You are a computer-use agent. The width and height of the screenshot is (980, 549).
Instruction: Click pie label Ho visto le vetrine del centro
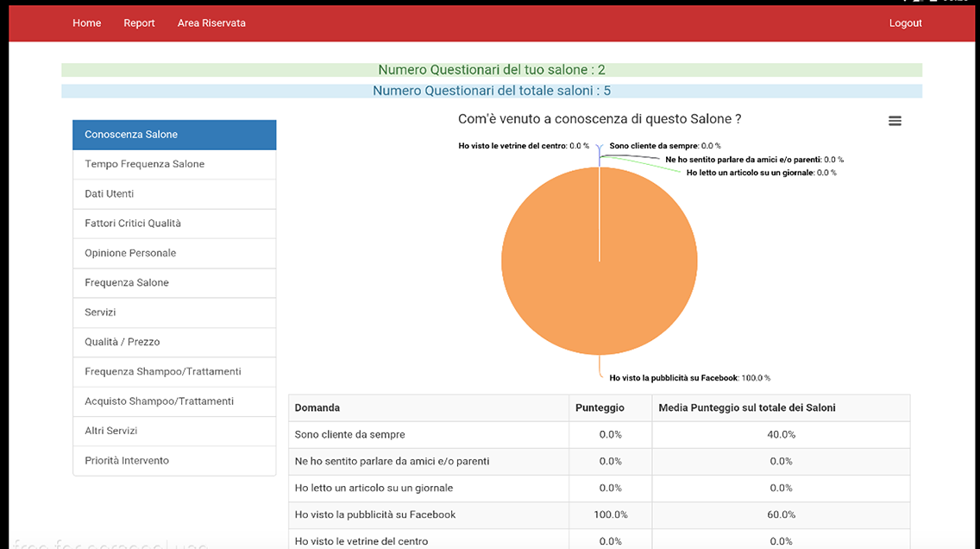point(524,146)
